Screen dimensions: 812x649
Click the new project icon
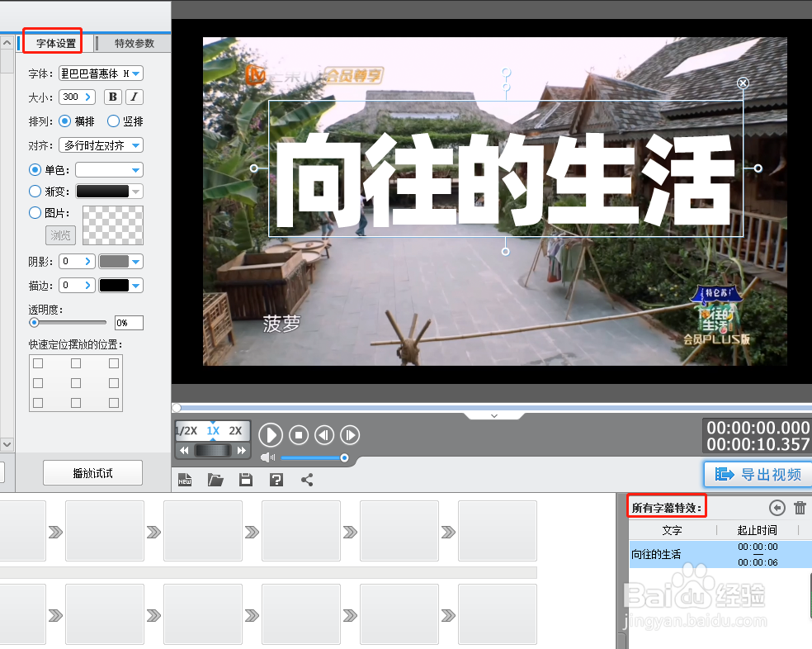click(185, 480)
